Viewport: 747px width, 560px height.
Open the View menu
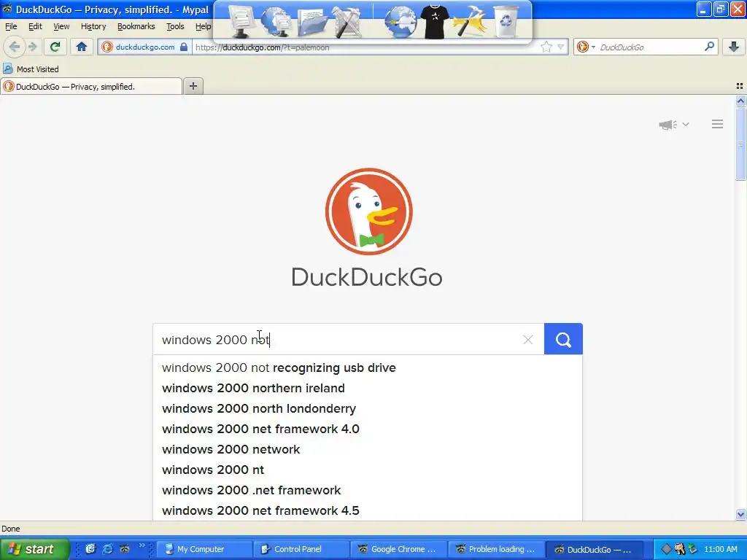(x=61, y=27)
